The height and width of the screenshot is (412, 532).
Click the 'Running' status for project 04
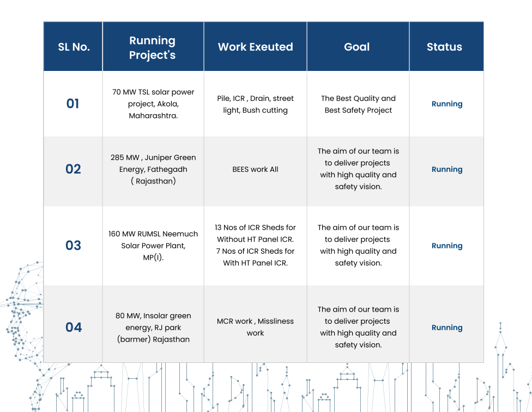(x=447, y=327)
